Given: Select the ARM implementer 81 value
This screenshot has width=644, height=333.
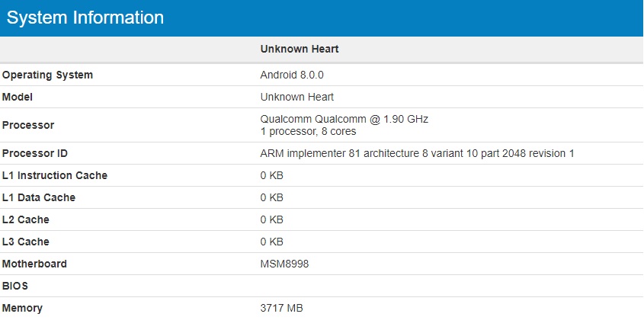Looking at the screenshot, I should [x=418, y=154].
